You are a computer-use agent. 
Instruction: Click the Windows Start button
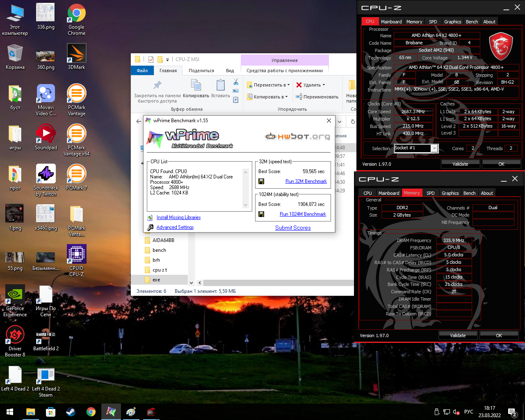[10, 412]
